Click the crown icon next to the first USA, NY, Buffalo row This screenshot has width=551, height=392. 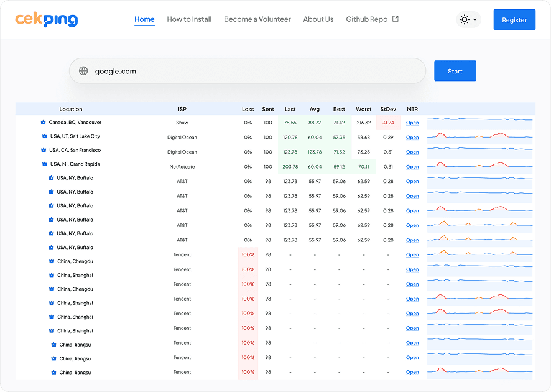coord(50,177)
